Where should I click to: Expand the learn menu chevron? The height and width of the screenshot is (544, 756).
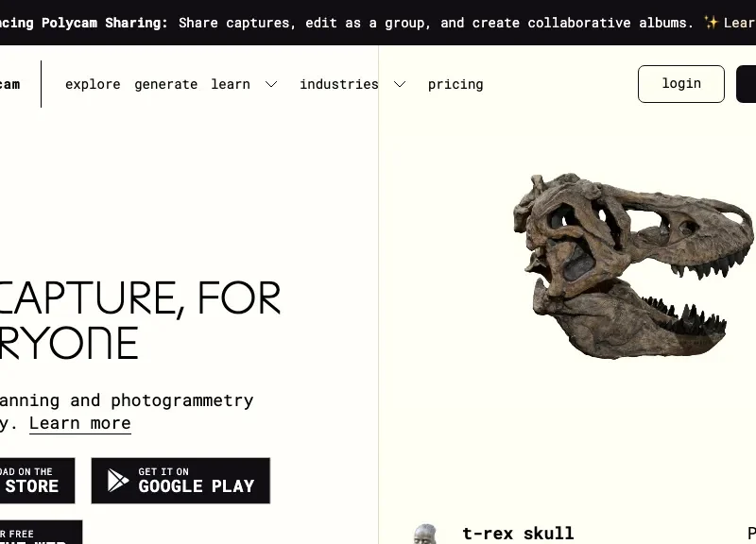coord(271,84)
